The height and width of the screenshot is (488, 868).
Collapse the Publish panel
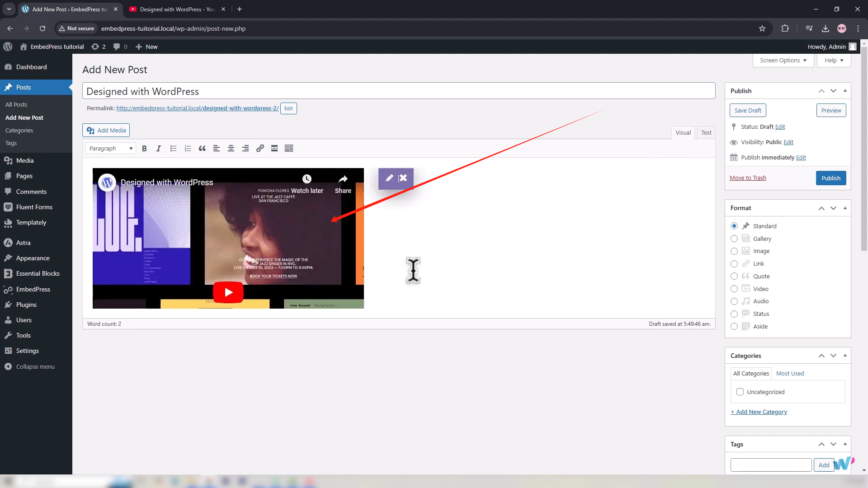845,91
